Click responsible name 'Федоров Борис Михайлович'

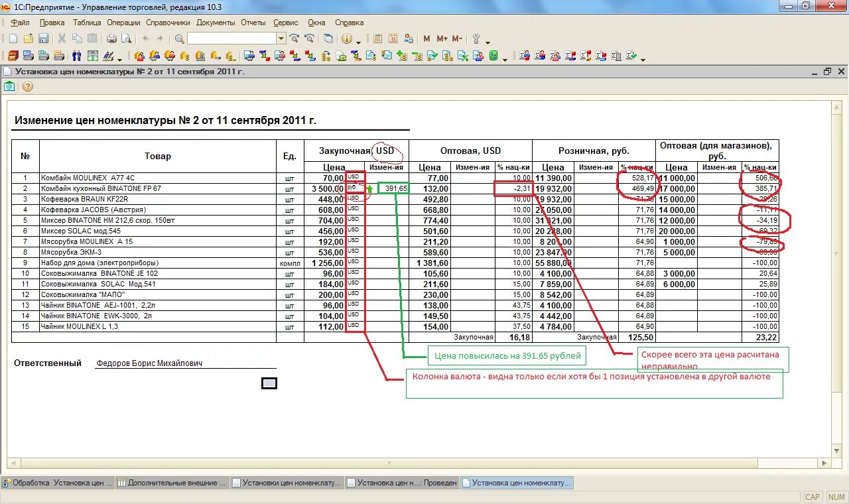tap(149, 363)
